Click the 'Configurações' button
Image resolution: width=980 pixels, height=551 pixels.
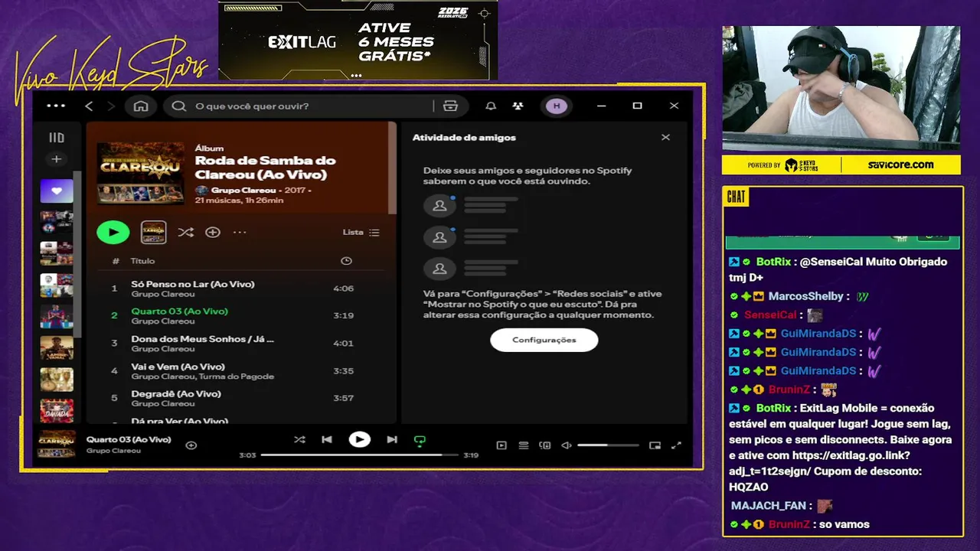click(x=544, y=340)
